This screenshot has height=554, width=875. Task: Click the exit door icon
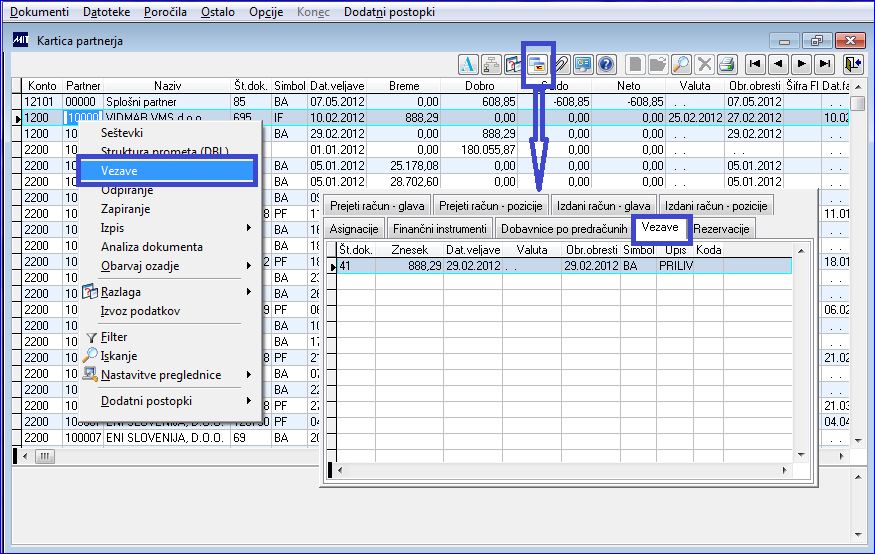853,65
